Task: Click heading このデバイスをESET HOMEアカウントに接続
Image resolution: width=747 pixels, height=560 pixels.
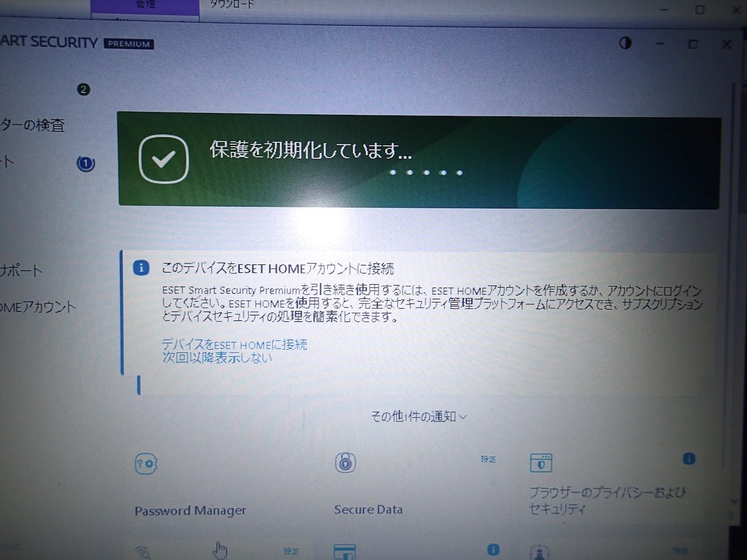Action: 278,269
